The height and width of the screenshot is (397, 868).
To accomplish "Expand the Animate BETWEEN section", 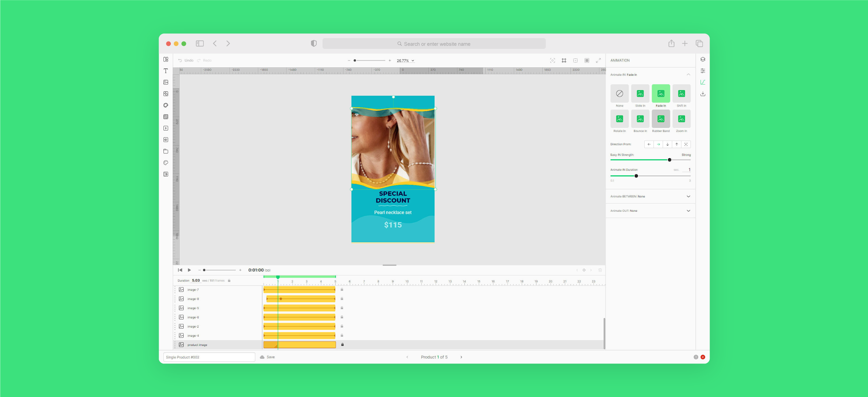I will coord(688,196).
